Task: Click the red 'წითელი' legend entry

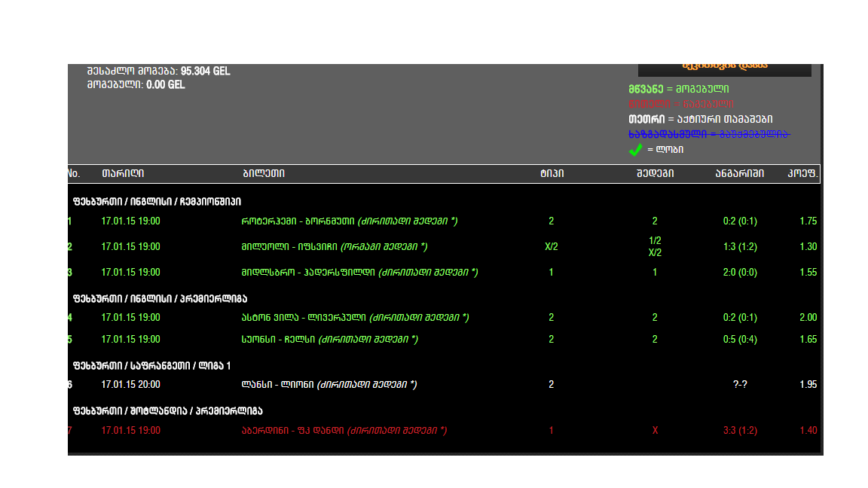Action: pyautogui.click(x=681, y=104)
